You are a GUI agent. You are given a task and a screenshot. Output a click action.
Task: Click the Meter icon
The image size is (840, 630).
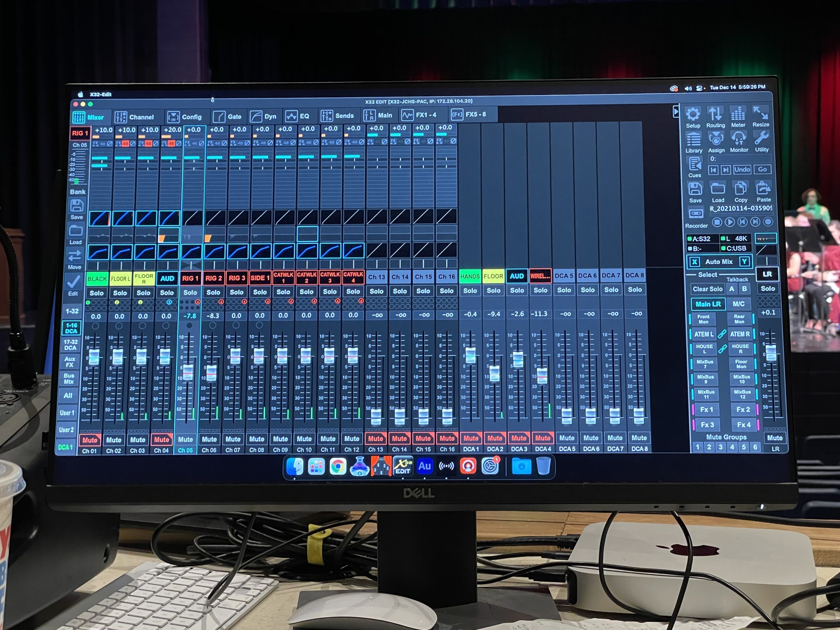tap(738, 114)
